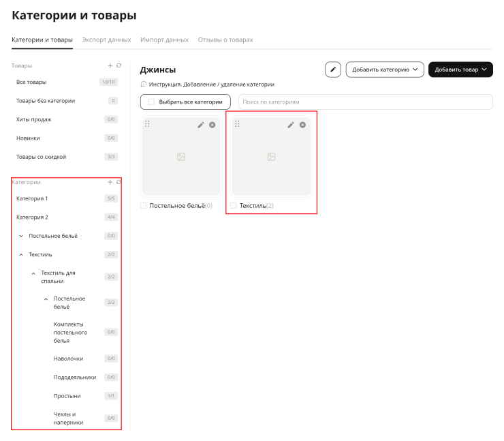Open the Добавить товар dropdown
Image resolution: width=504 pixels, height=441 pixels.
pos(460,70)
